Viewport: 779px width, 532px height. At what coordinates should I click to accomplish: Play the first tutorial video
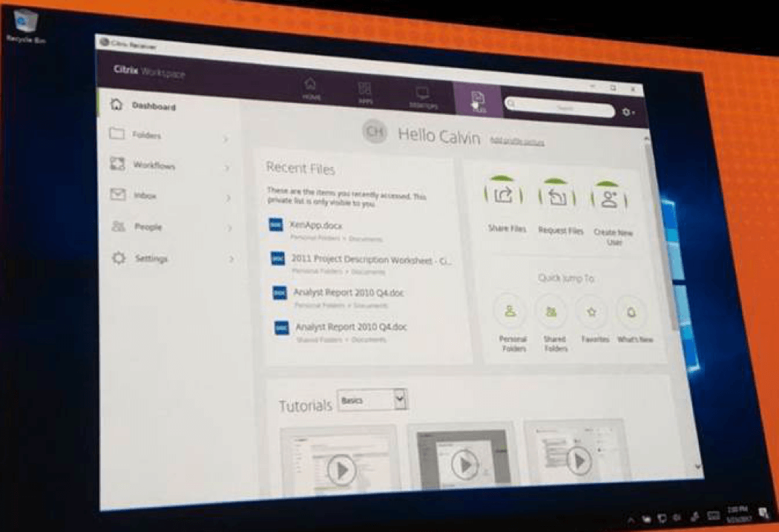(x=341, y=470)
